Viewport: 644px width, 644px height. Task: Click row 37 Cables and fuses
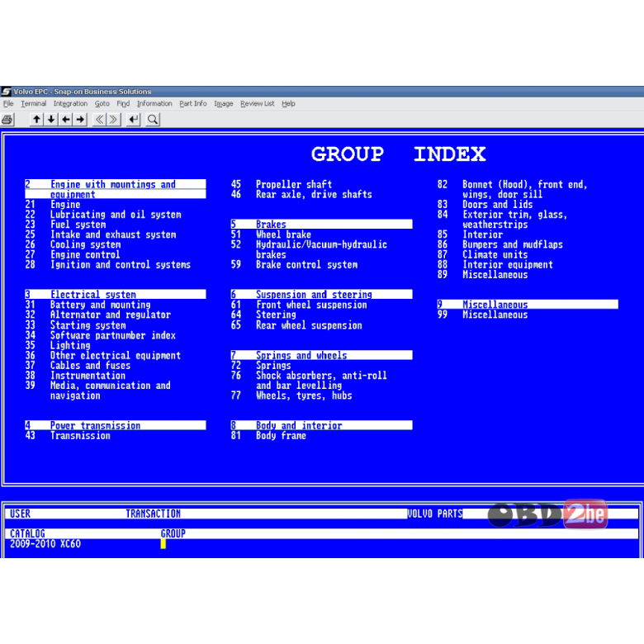(x=78, y=365)
